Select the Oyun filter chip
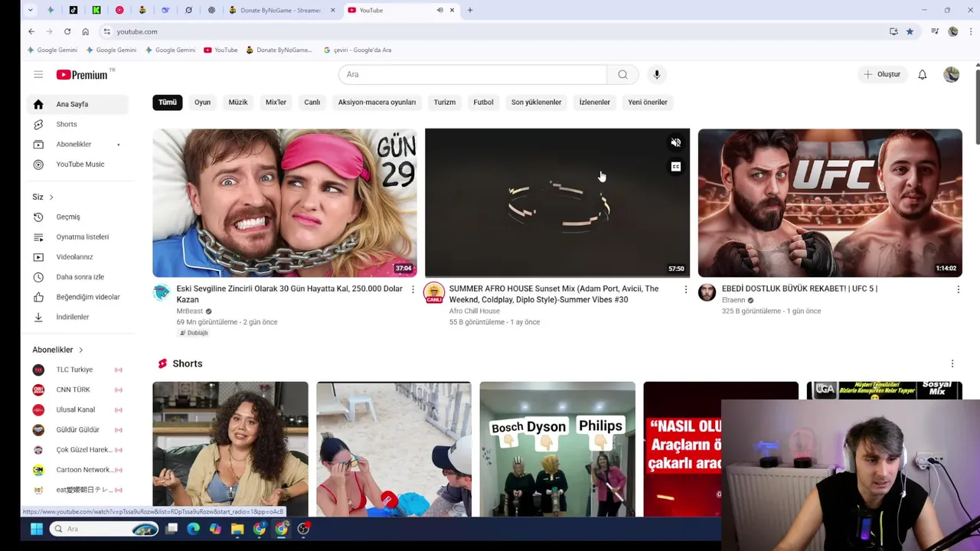 point(202,102)
